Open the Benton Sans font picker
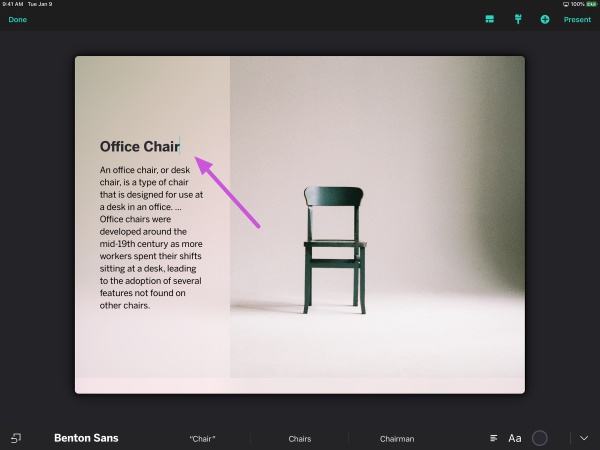 coord(86,438)
